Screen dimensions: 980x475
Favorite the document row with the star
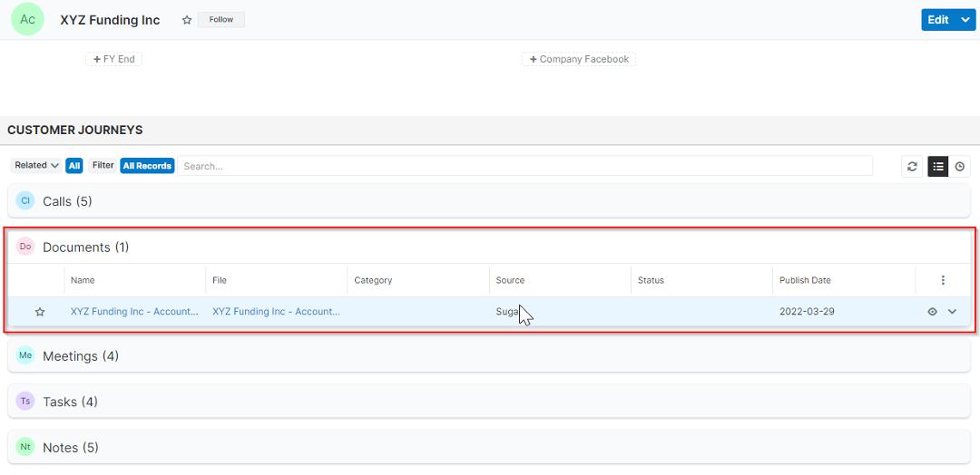pos(40,312)
